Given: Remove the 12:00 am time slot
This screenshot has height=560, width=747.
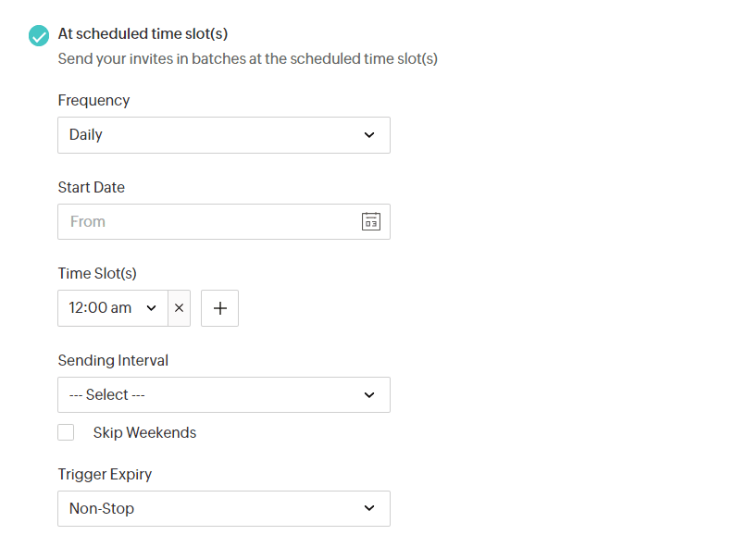Looking at the screenshot, I should [x=179, y=308].
